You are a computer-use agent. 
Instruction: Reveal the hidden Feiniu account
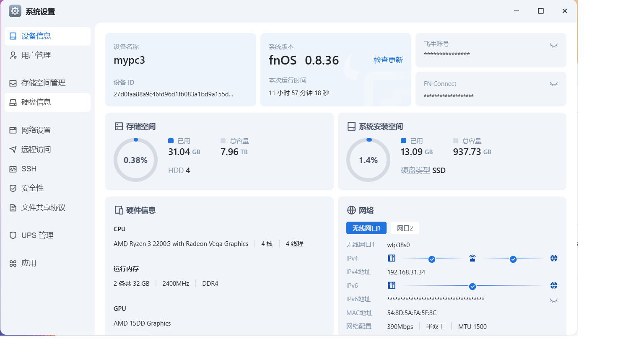(x=553, y=46)
